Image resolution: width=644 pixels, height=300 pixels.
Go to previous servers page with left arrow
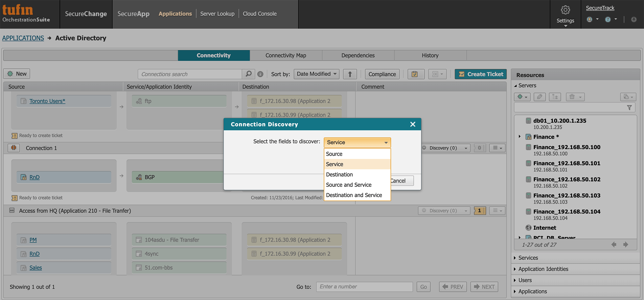click(x=614, y=245)
